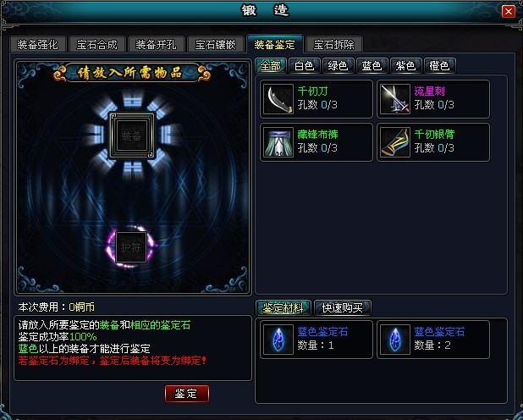
Task: Select the 流星刺 sword icon
Action: pyautogui.click(x=395, y=99)
